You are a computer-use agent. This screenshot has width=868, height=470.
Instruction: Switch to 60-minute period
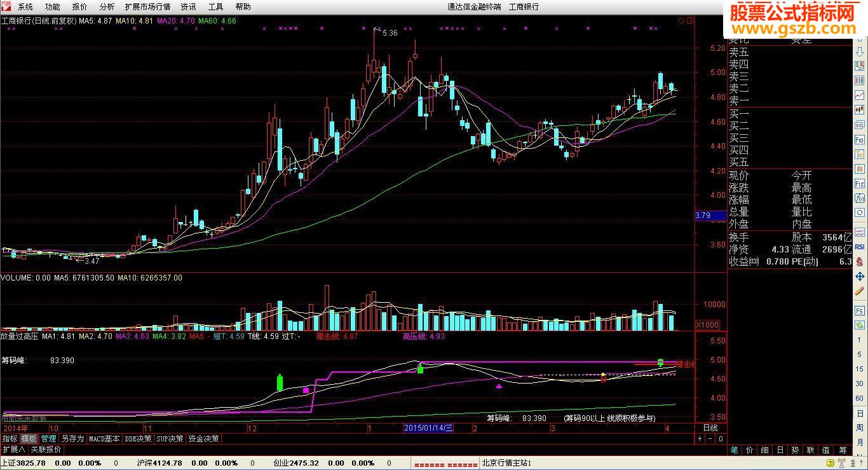860,398
